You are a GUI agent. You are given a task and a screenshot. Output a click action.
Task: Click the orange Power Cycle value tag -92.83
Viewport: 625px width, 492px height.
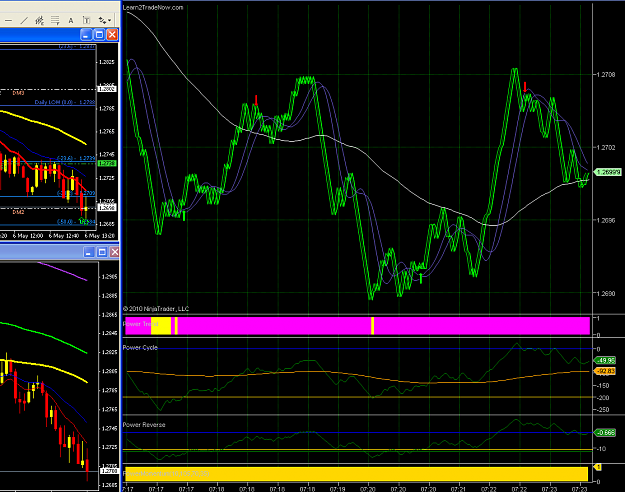pyautogui.click(x=605, y=371)
